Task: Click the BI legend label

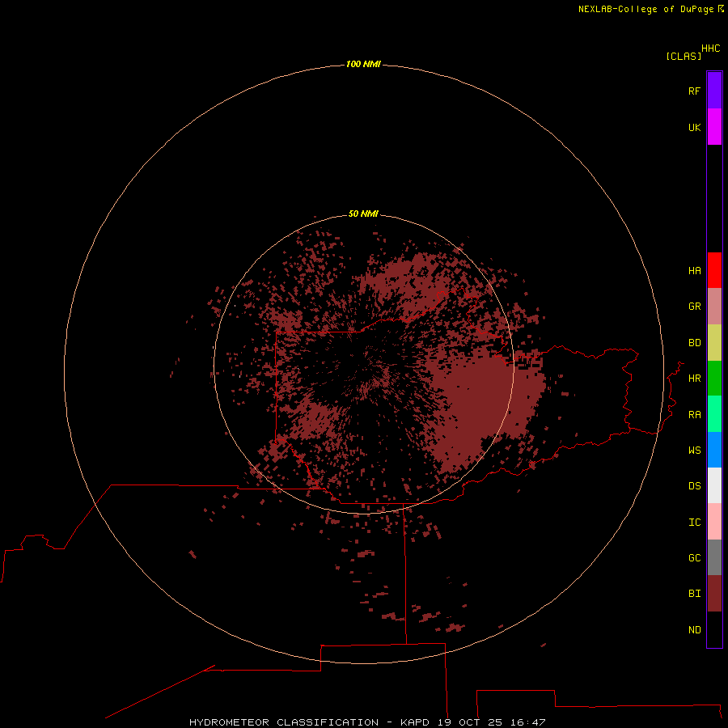Action: 694,594
